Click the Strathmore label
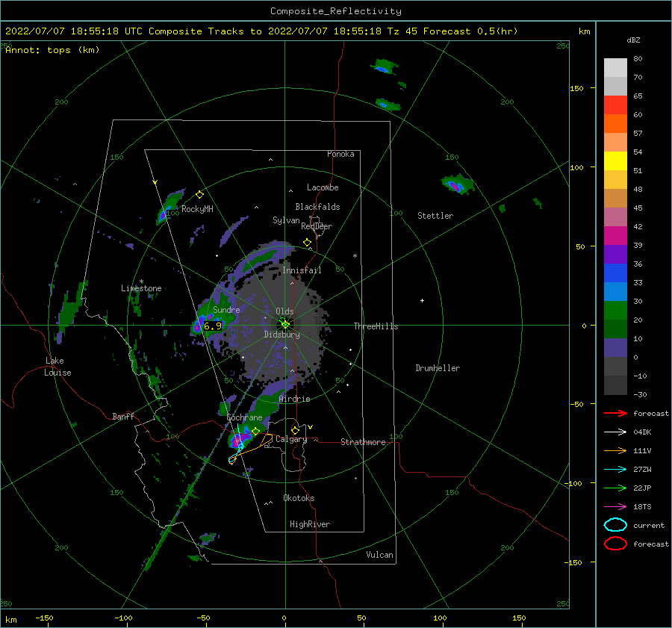Screen dimensions: 672x628 tap(363, 442)
